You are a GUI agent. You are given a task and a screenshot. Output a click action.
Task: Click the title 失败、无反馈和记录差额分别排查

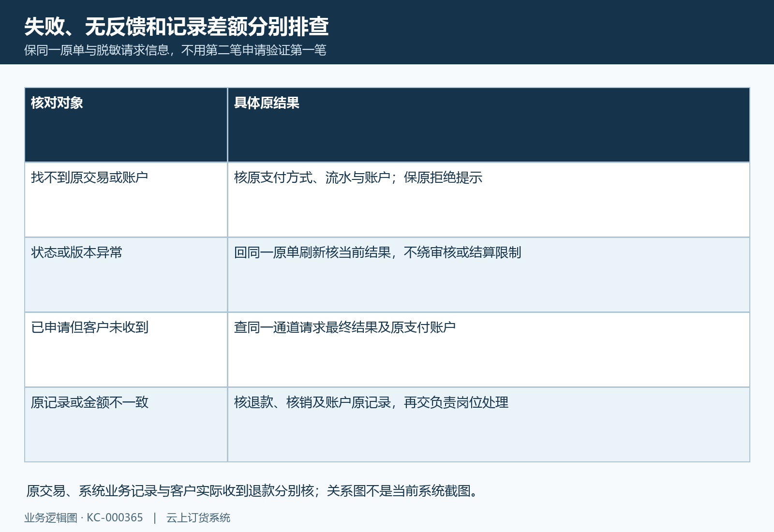pyautogui.click(x=177, y=27)
